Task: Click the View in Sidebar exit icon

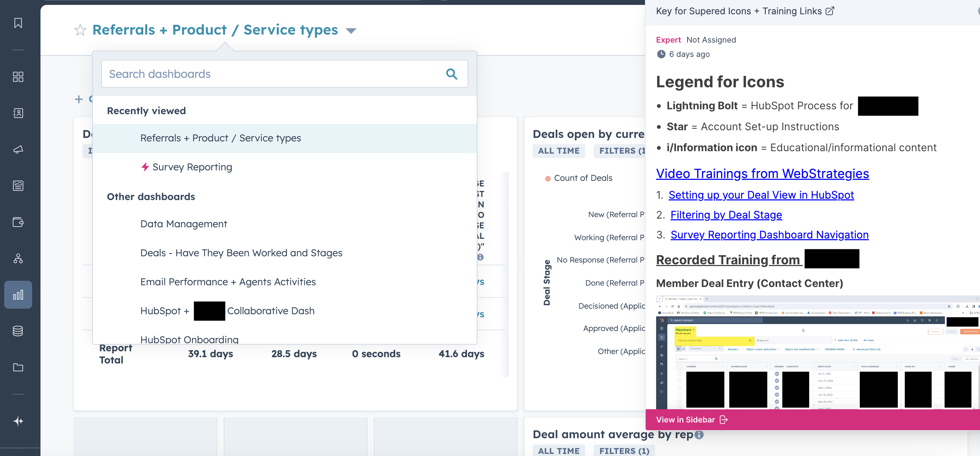Action: click(723, 419)
